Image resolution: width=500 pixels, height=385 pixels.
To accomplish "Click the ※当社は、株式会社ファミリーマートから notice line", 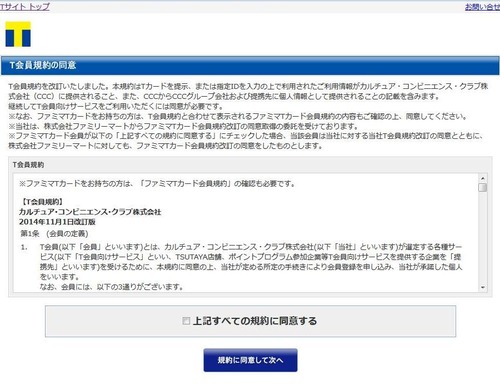I will (183, 126).
